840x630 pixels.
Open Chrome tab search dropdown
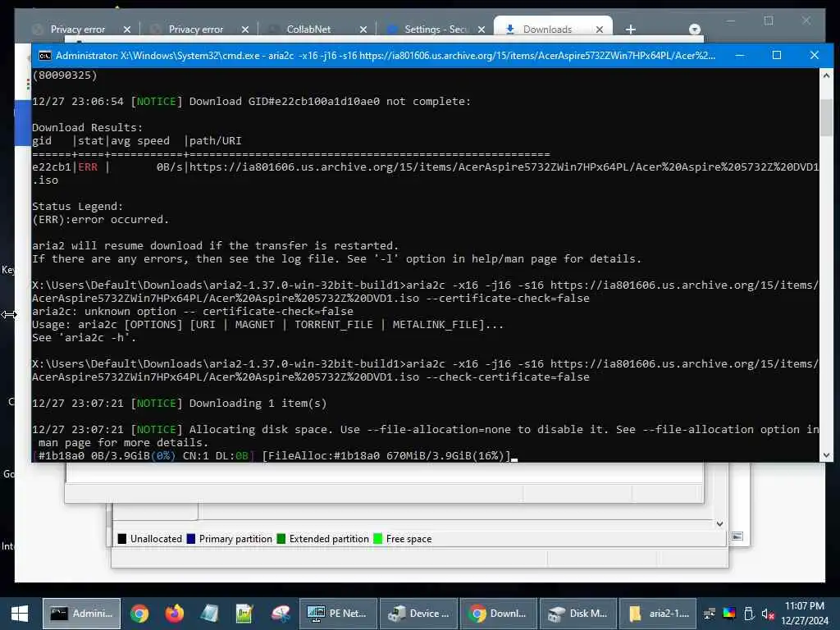[695, 30]
